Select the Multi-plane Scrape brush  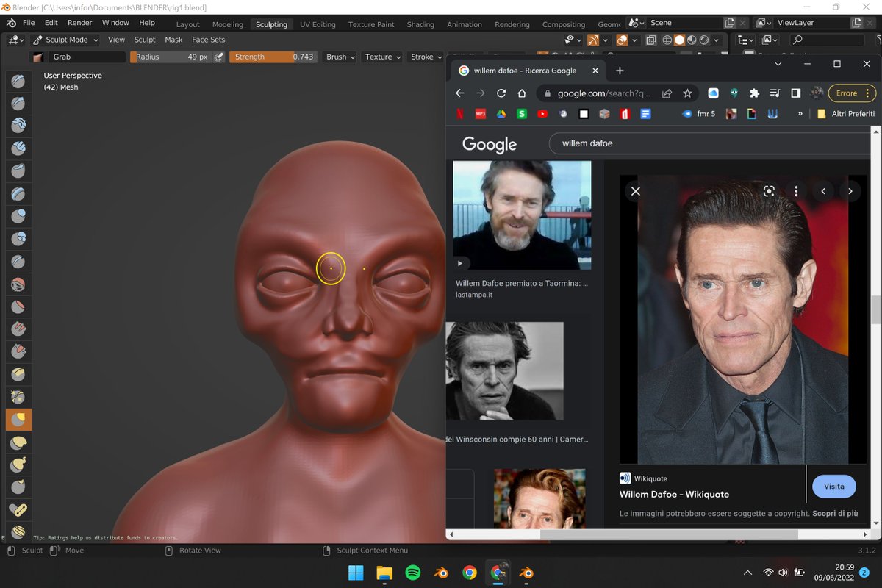click(18, 375)
